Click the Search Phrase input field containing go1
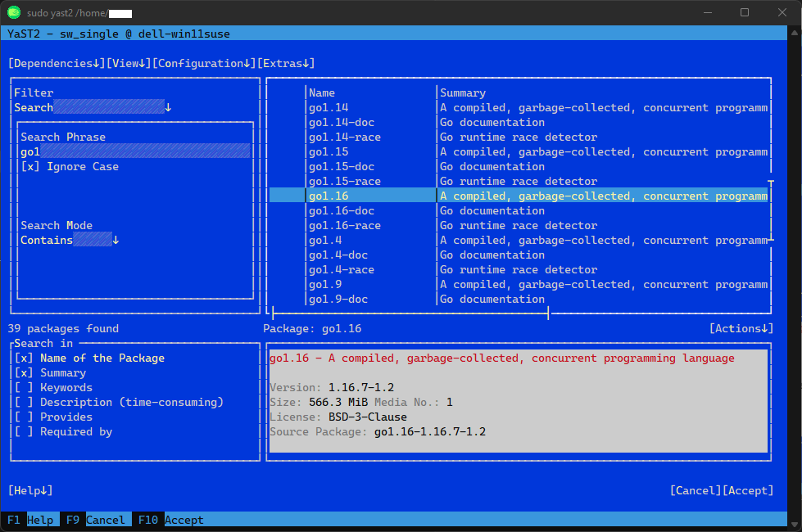The image size is (802, 532). point(135,151)
